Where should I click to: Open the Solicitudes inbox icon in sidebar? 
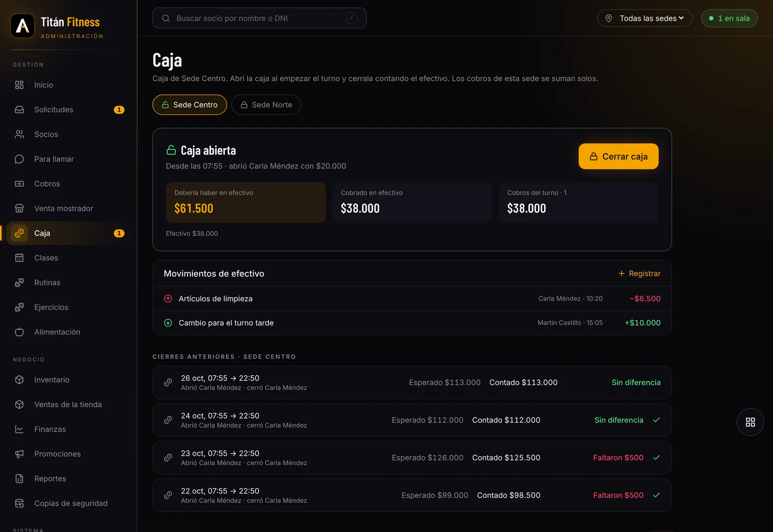(19, 110)
